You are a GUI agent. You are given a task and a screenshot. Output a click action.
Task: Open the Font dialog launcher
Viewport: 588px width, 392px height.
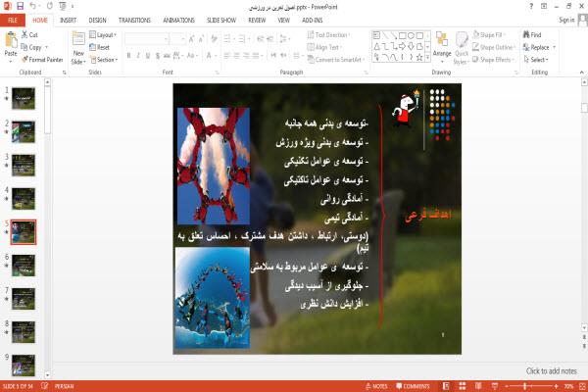pos(217,73)
